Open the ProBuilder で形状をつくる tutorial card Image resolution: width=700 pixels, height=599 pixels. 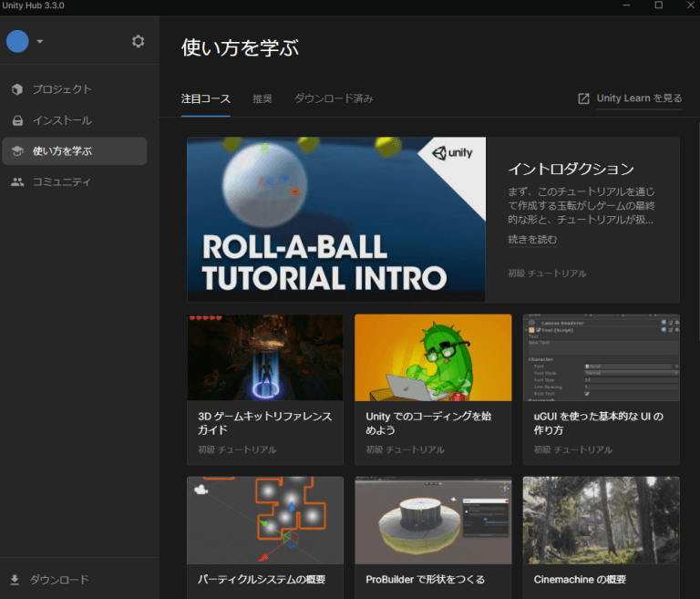pyautogui.click(x=433, y=536)
